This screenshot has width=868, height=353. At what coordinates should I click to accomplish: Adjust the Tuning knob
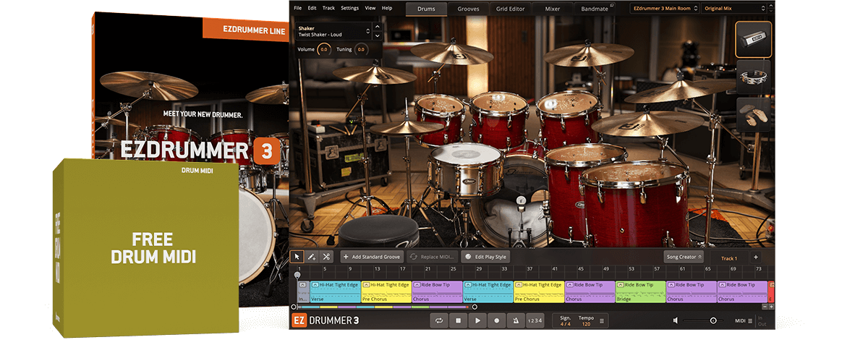(360, 49)
